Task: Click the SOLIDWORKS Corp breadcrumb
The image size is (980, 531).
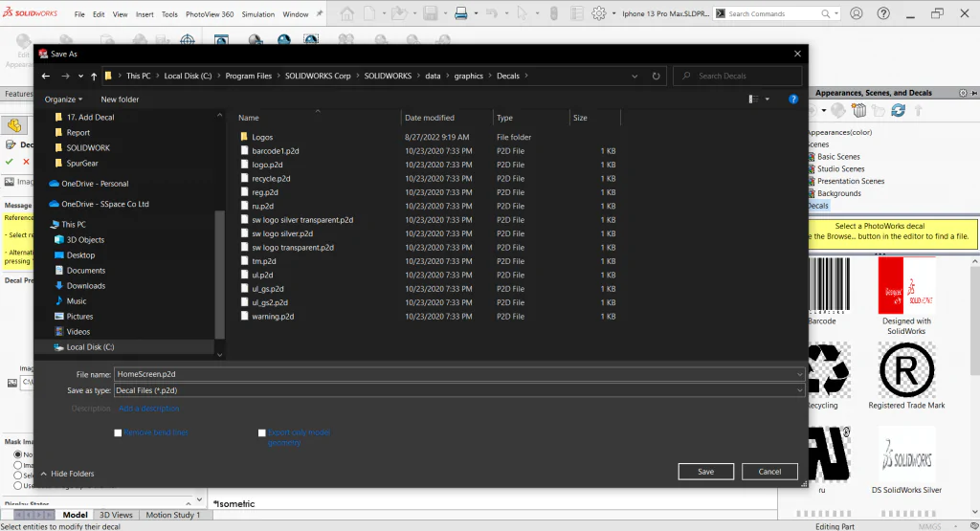Action: click(x=318, y=77)
